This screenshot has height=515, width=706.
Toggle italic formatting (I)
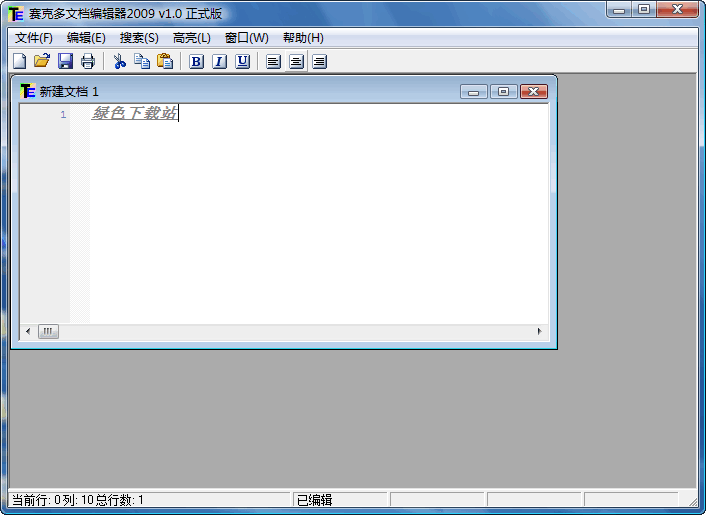[x=219, y=61]
